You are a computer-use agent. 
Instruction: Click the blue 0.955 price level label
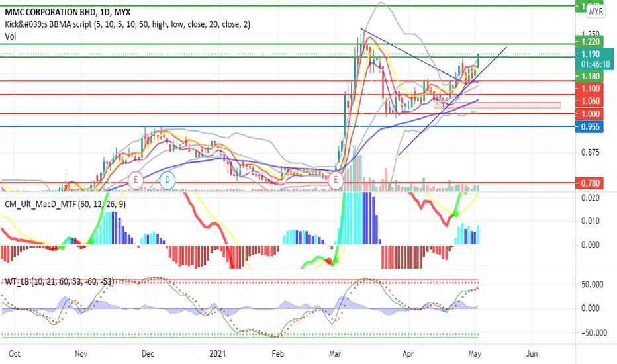tap(589, 126)
